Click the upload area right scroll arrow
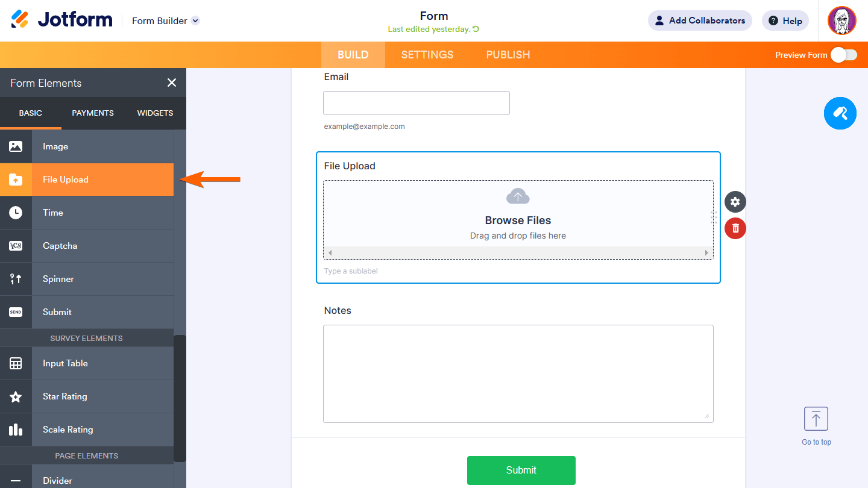This screenshot has height=488, width=868. 707,252
